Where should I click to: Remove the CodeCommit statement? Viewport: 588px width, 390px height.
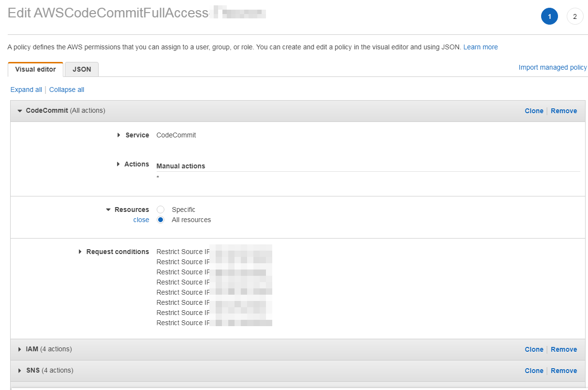click(x=564, y=111)
